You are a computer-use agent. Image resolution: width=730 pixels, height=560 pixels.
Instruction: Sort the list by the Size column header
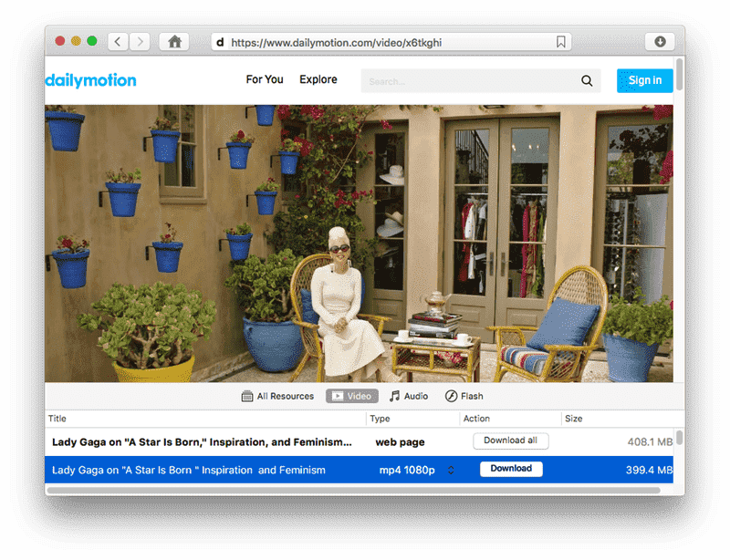[619, 420]
